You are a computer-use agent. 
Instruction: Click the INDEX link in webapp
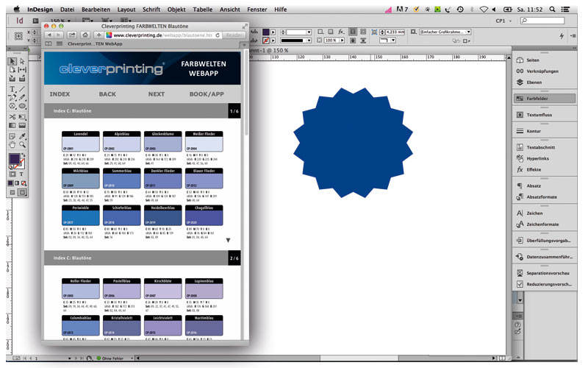pyautogui.click(x=60, y=94)
